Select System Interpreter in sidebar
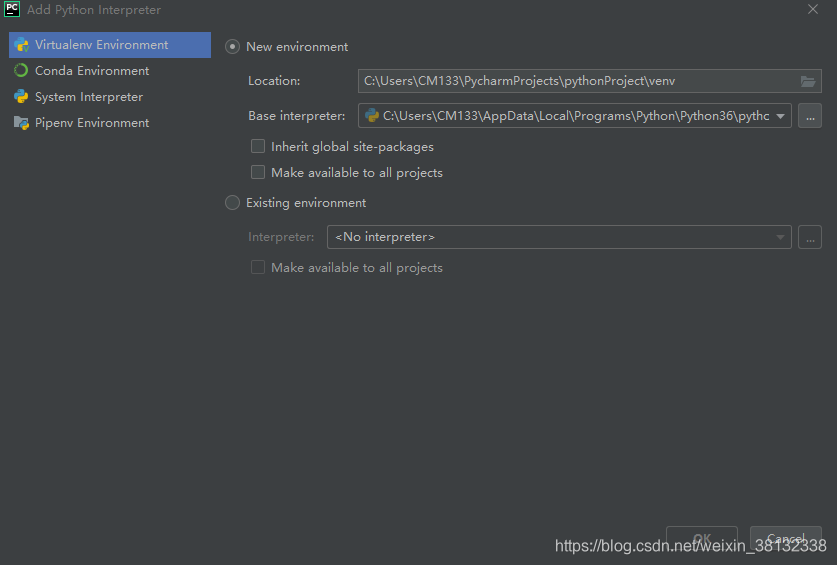Image resolution: width=837 pixels, height=565 pixels. coord(110,97)
